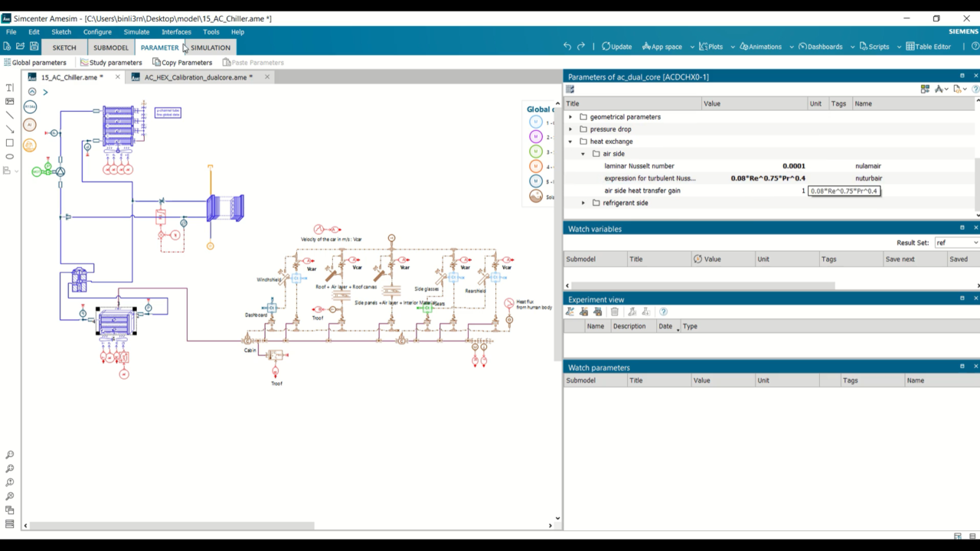Click Global parameters button
This screenshot has height=551, width=980.
pos(35,63)
